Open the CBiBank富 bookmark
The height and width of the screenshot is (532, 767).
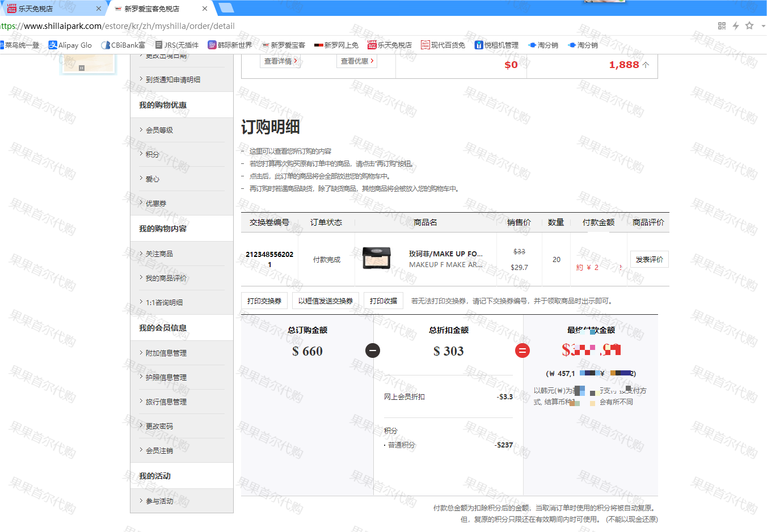pos(123,45)
